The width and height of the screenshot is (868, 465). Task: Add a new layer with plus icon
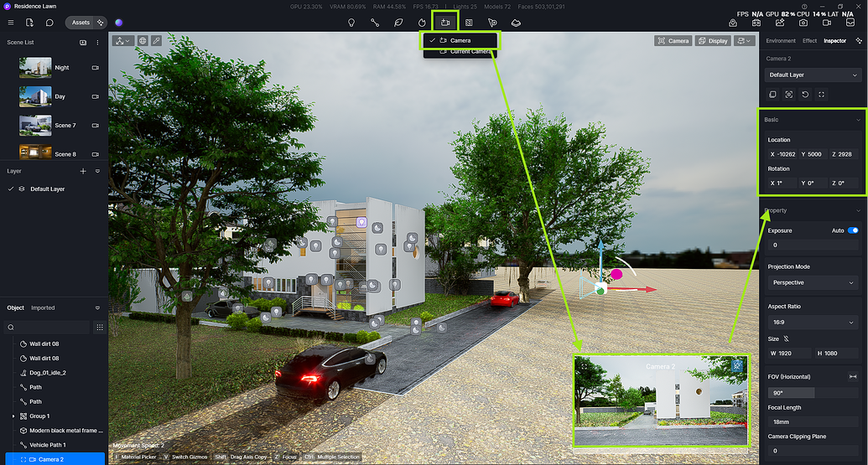(83, 172)
